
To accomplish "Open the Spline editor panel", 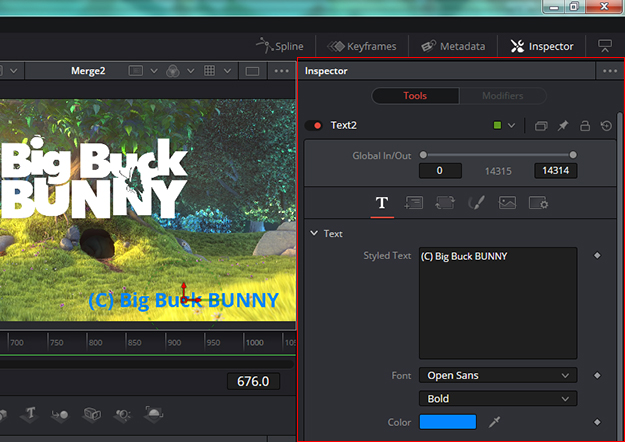I will (x=279, y=46).
